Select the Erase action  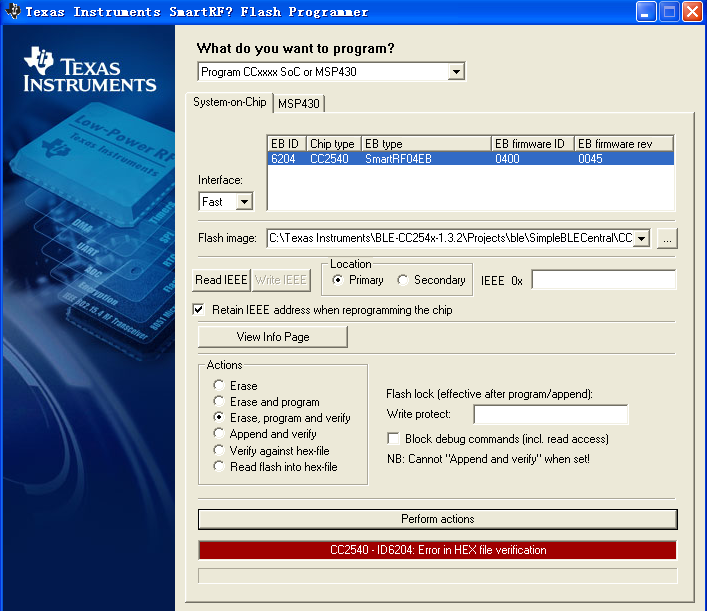219,385
